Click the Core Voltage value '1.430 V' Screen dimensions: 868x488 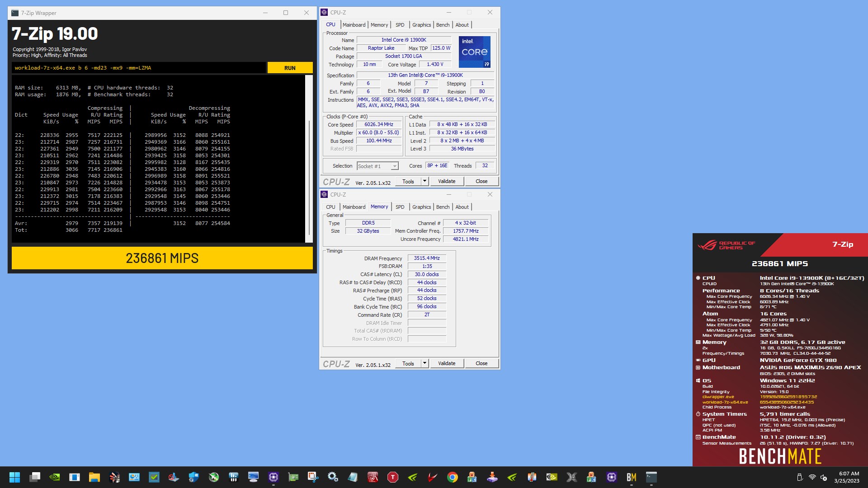click(x=435, y=64)
